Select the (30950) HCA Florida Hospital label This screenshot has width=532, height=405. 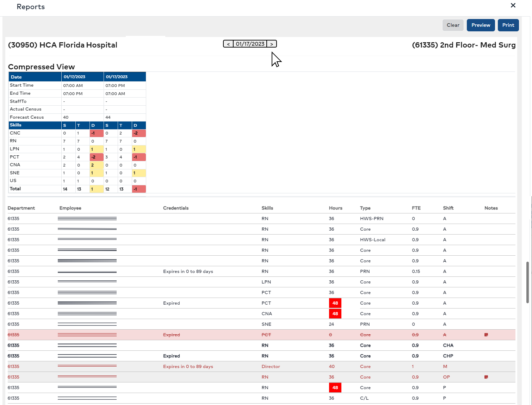click(x=62, y=45)
